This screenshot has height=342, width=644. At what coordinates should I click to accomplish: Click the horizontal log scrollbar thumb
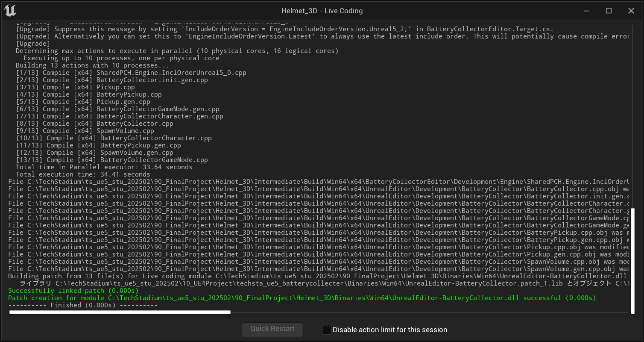[x=120, y=313]
